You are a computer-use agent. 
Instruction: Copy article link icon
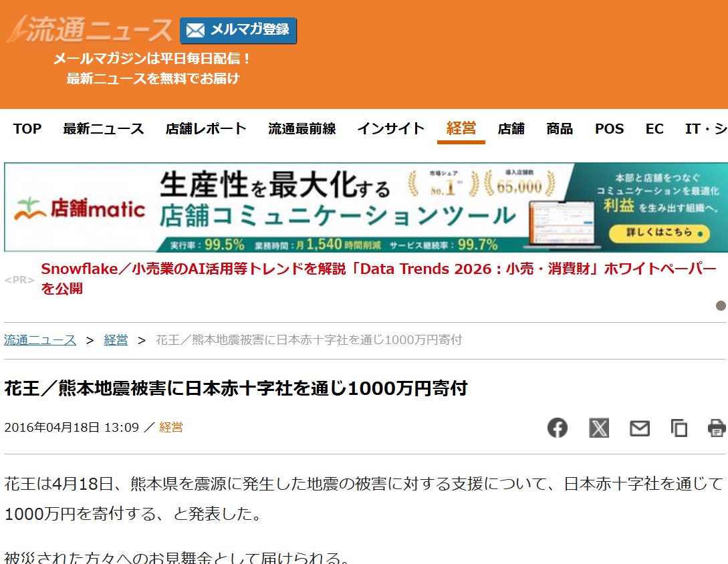[x=679, y=428]
